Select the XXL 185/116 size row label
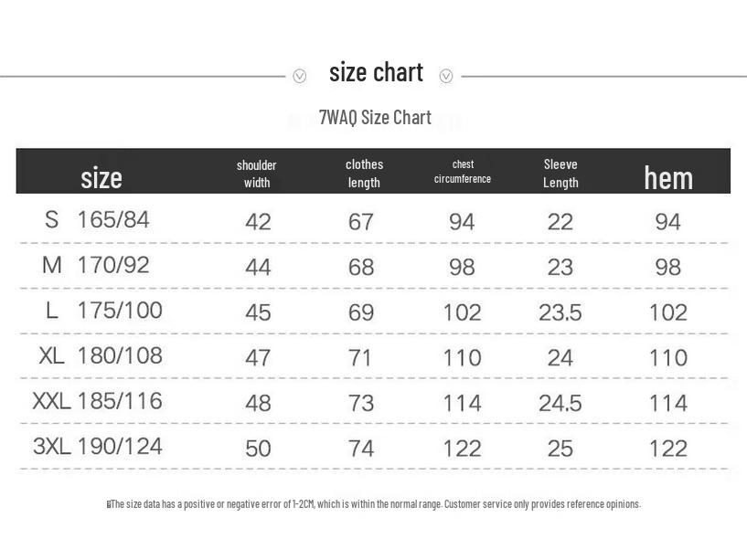The height and width of the screenshot is (560, 747). click(98, 401)
